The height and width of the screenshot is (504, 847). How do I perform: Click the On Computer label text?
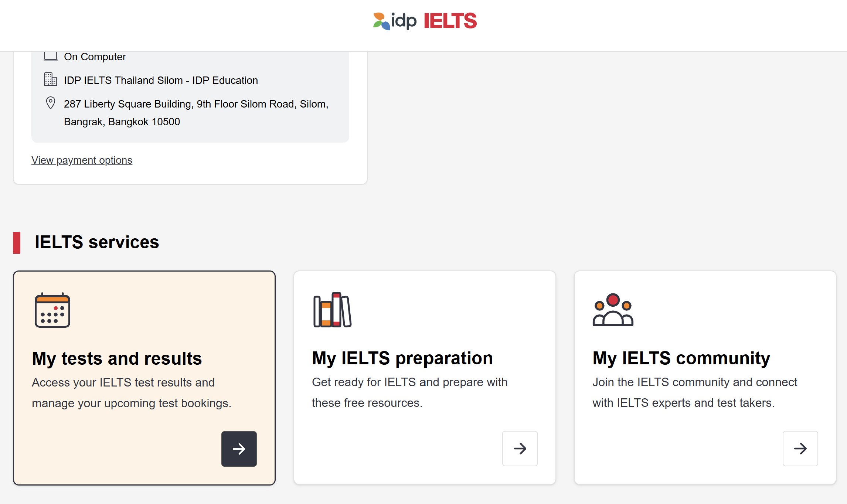pyautogui.click(x=95, y=56)
